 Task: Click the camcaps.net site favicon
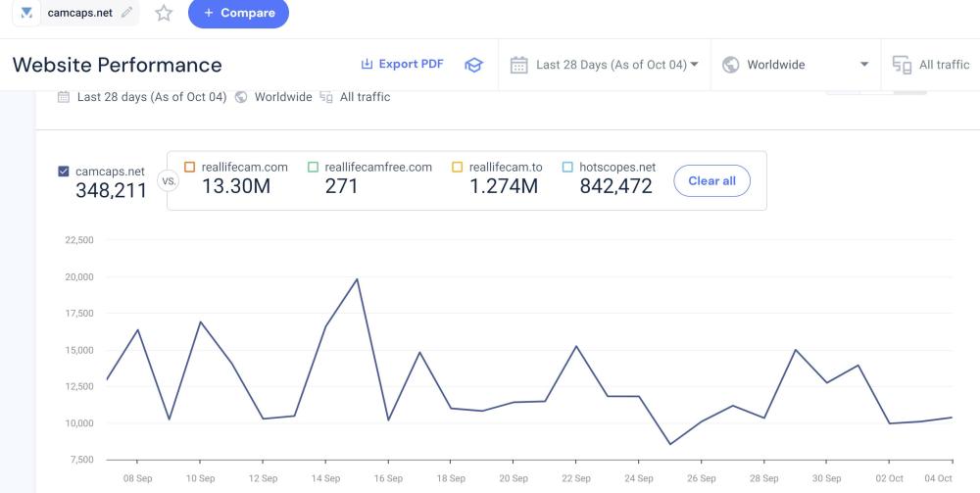click(x=27, y=13)
